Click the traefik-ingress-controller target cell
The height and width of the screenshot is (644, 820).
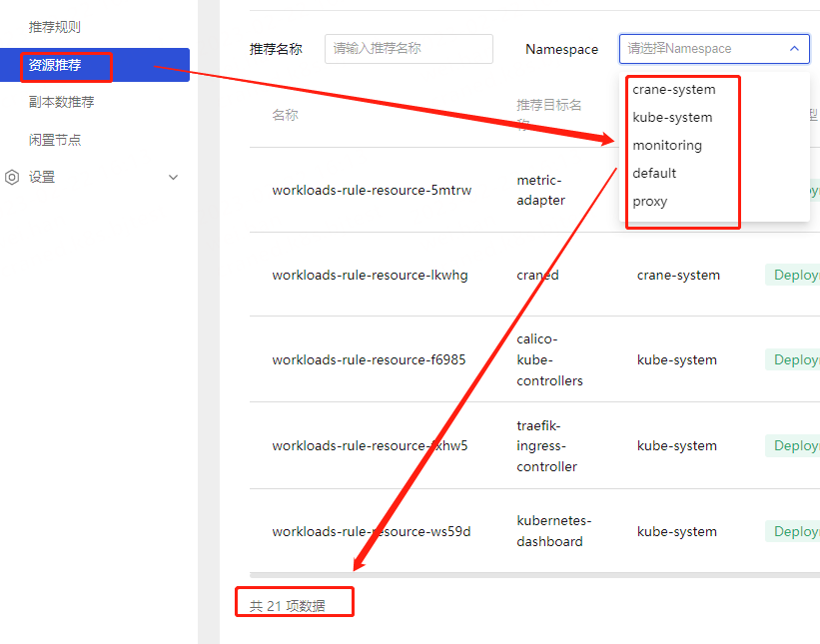547,446
